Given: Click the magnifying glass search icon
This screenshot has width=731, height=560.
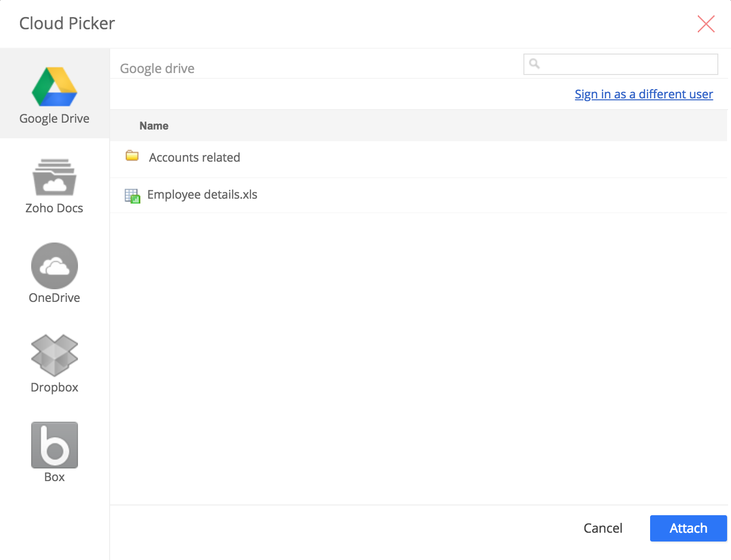Looking at the screenshot, I should coord(535,64).
